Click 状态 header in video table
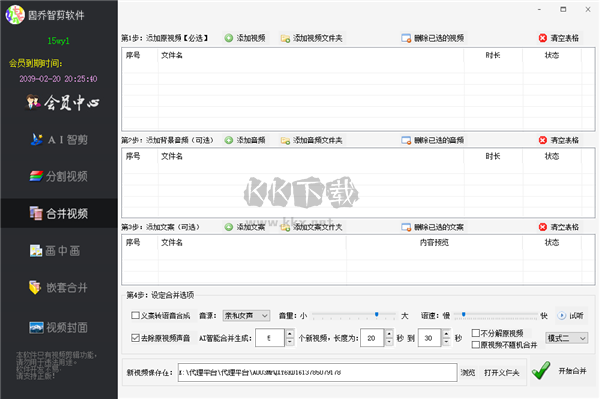The height and width of the screenshot is (399, 600). (x=552, y=55)
